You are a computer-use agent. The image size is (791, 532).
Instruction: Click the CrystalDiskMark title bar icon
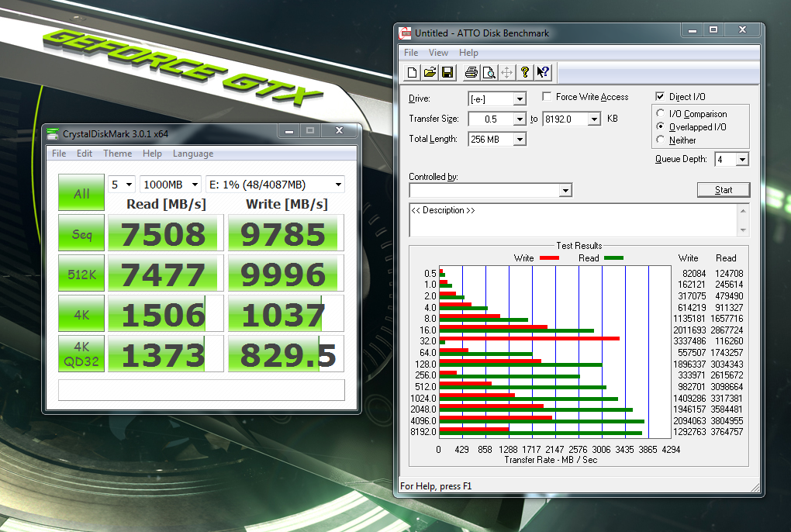[x=53, y=134]
